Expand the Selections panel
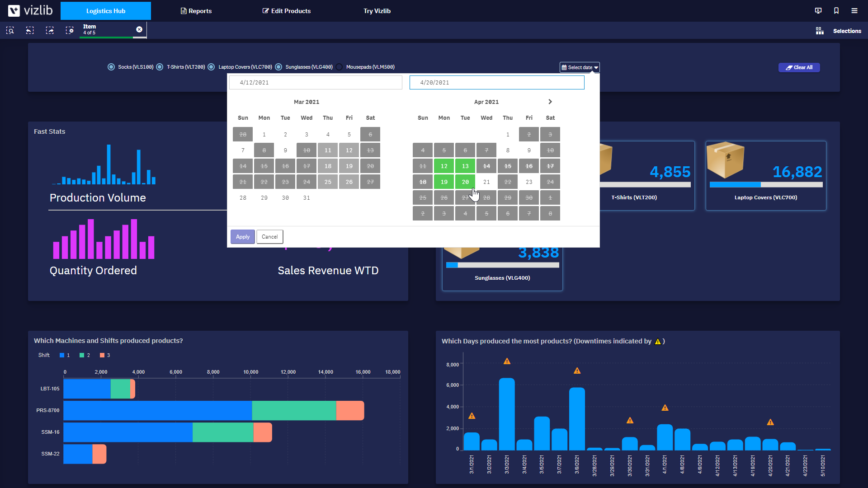 [847, 31]
